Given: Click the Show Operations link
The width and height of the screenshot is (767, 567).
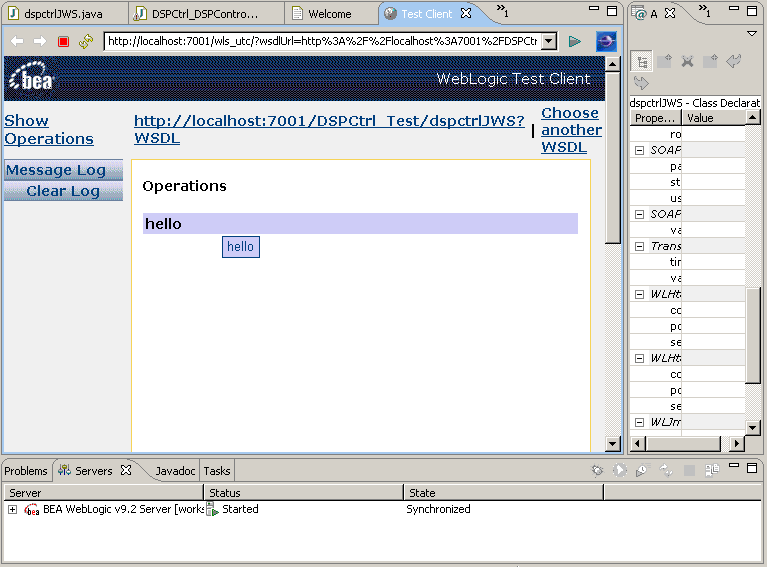Looking at the screenshot, I should pos(48,130).
